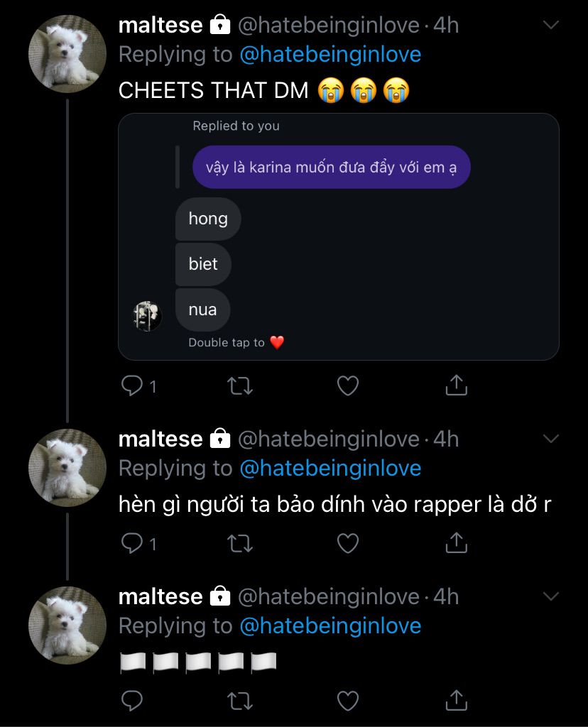
Task: Like the CHEETS THAT DM tweet
Action: (x=347, y=386)
